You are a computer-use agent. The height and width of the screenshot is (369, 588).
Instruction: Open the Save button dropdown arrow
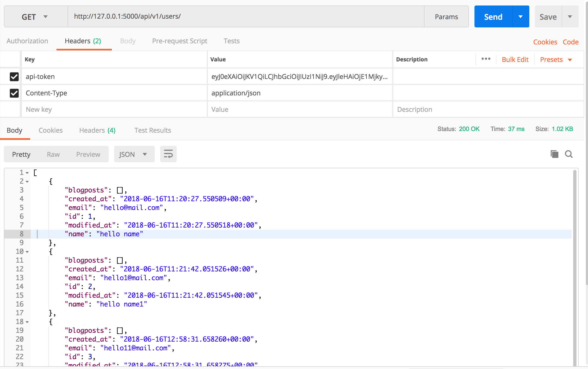pyautogui.click(x=570, y=17)
